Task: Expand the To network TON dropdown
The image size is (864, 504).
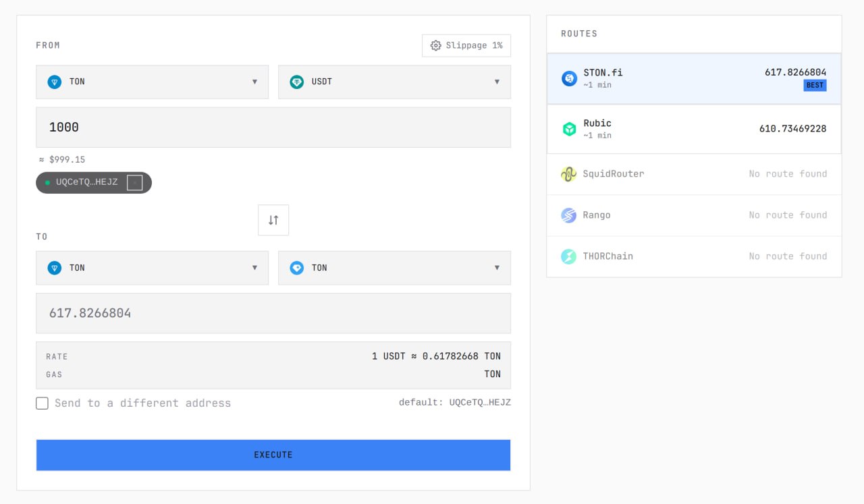Action: click(152, 268)
